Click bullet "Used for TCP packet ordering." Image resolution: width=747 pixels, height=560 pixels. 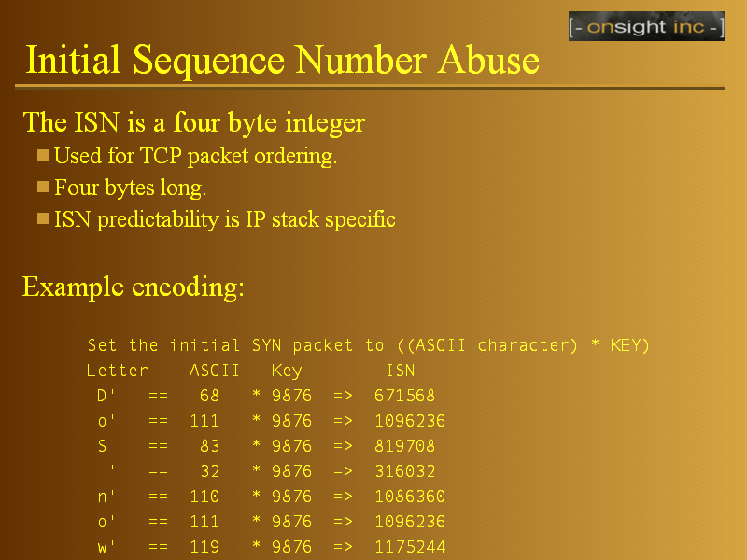coord(195,156)
